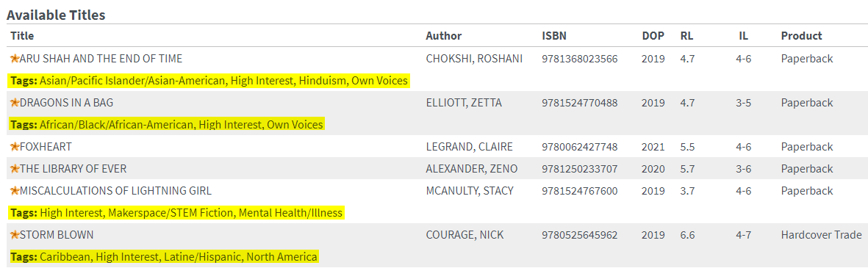The width and height of the screenshot is (868, 268).
Task: Click the DOP column header
Action: click(652, 36)
